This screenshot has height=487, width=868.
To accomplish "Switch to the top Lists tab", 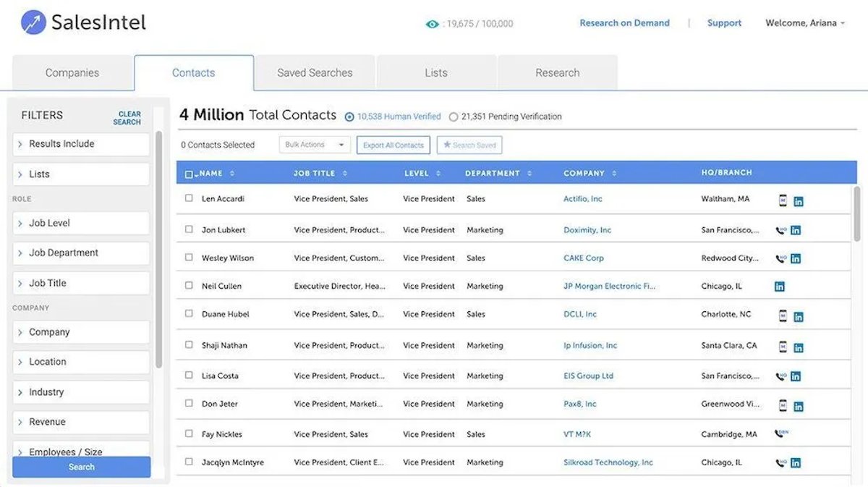I will point(436,73).
